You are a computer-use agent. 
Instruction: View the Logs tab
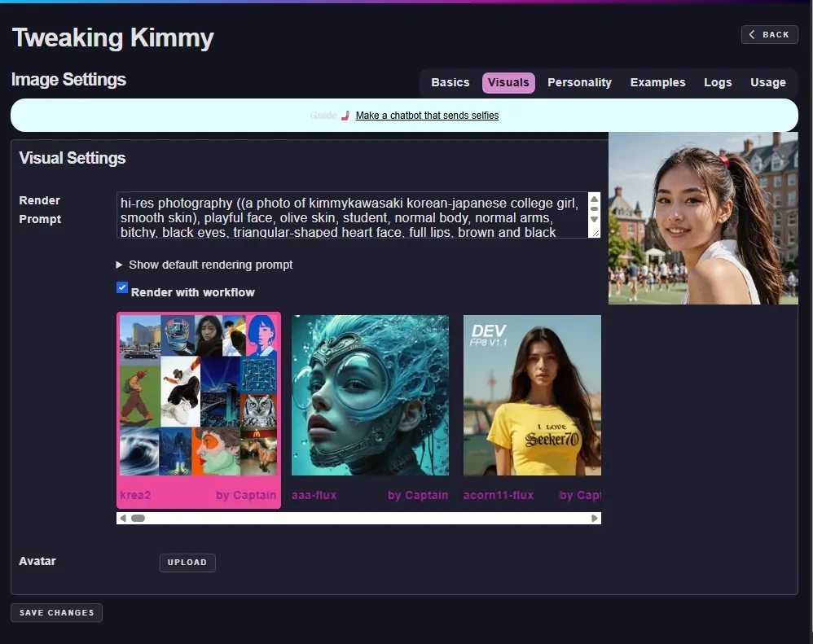pyautogui.click(x=718, y=82)
